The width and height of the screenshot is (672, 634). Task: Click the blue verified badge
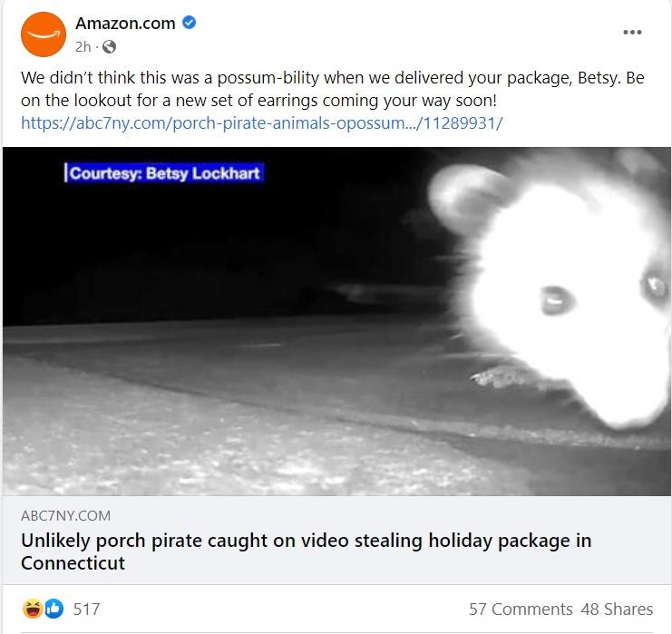[x=189, y=23]
